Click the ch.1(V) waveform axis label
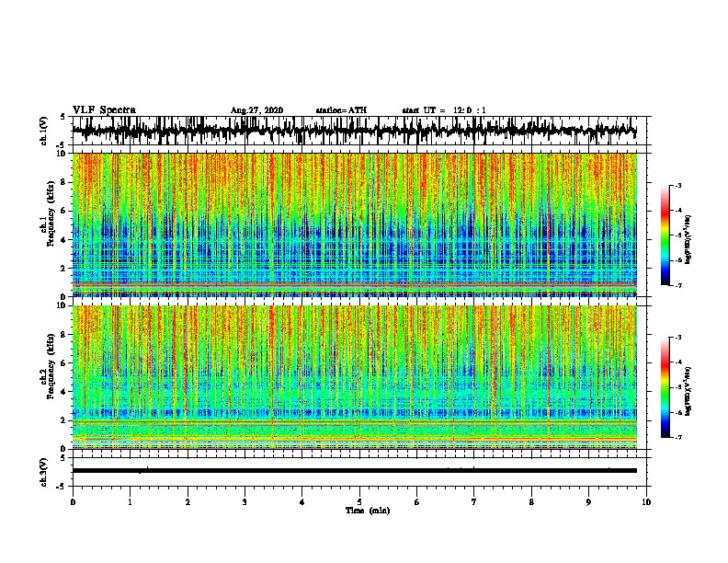Screen dimensions: 728x563 [x=44, y=131]
